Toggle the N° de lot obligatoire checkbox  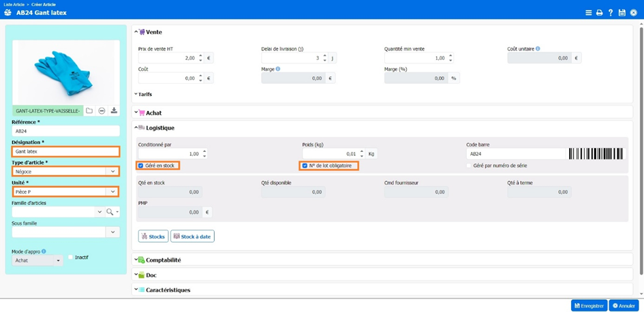(x=305, y=166)
